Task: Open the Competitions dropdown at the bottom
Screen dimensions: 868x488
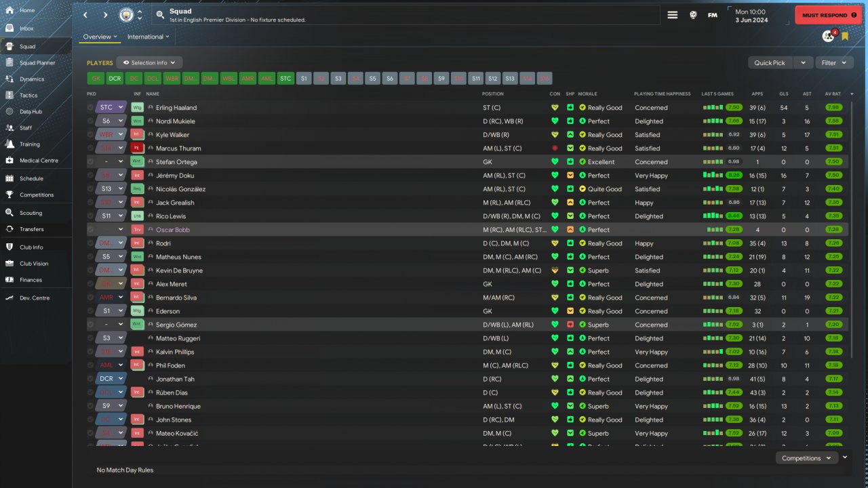Action: point(806,458)
